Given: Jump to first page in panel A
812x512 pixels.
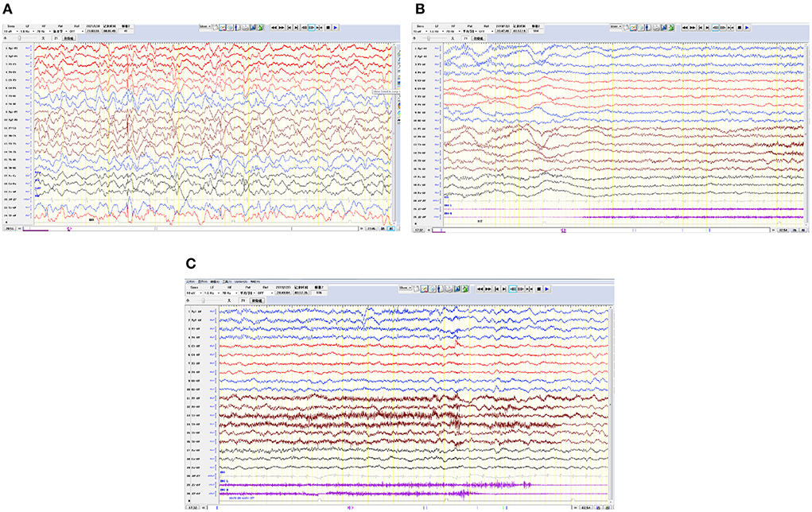Looking at the screenshot, I should 289,28.
